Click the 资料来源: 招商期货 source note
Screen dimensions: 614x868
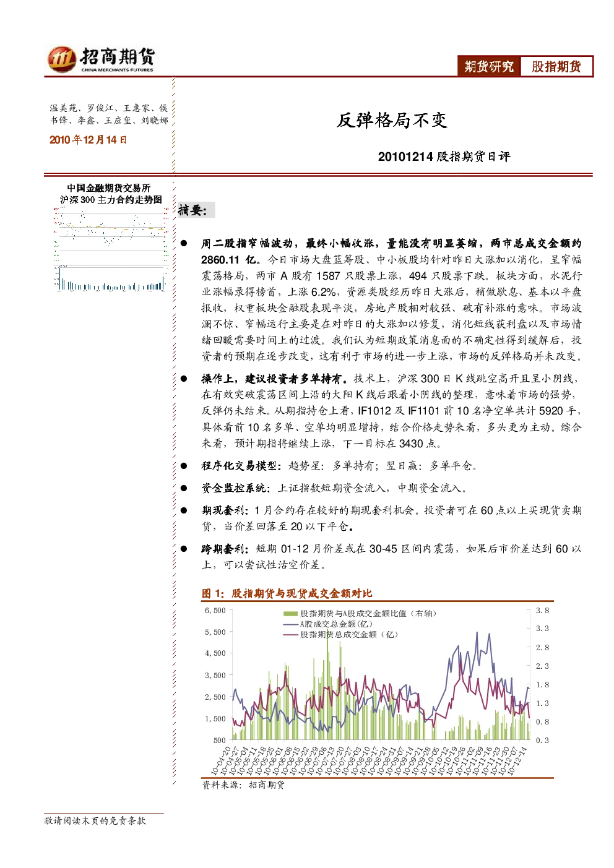(x=243, y=785)
